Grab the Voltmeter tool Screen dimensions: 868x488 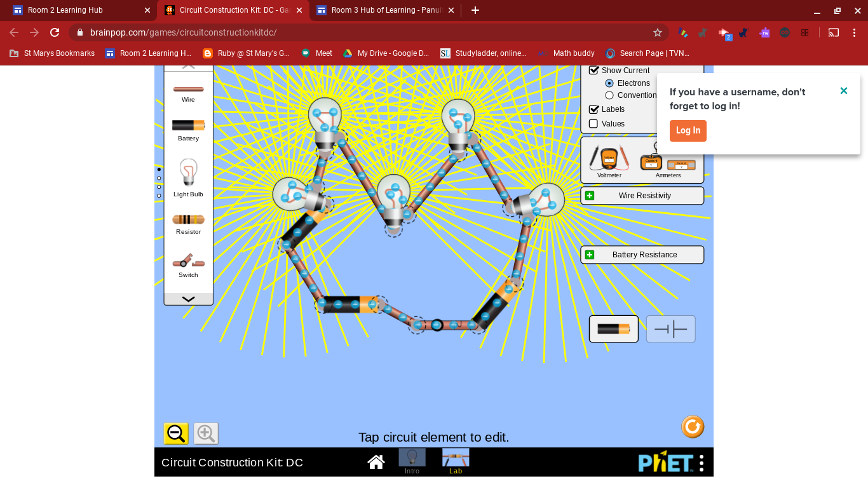tap(609, 158)
